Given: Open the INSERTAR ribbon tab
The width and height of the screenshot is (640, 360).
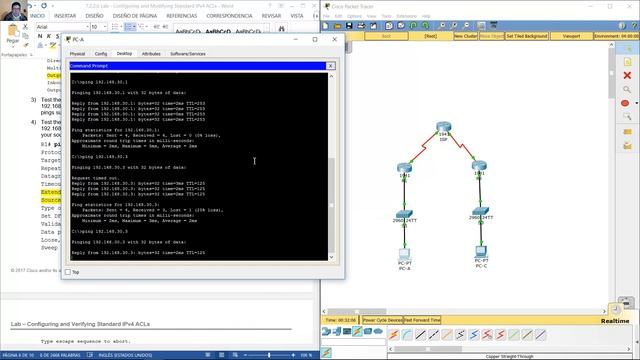Looking at the screenshot, I should coord(65,16).
